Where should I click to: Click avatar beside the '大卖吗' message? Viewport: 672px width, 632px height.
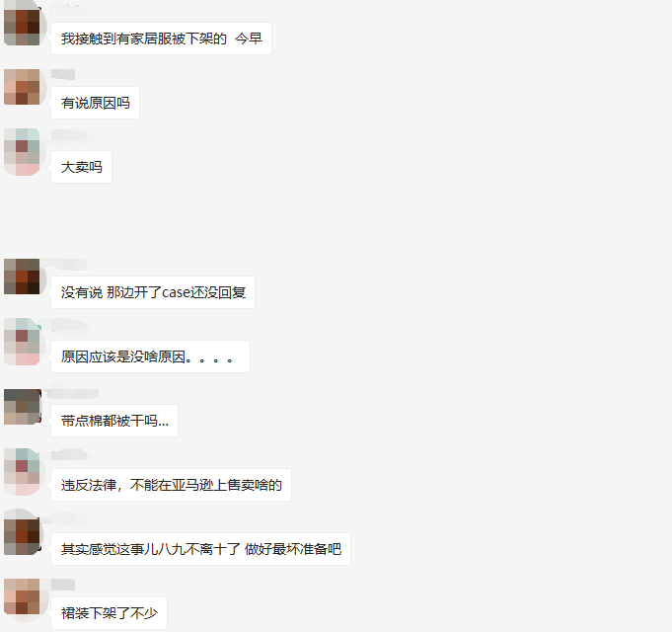pyautogui.click(x=24, y=152)
